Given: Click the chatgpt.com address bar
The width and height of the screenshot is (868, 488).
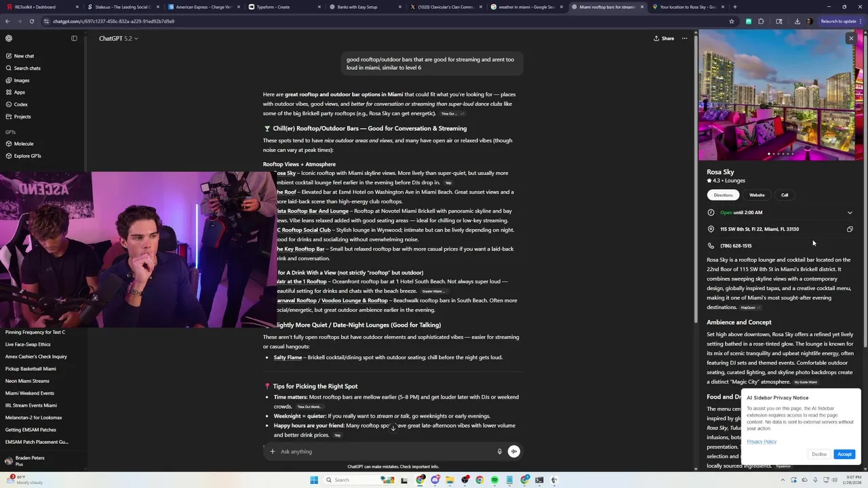Looking at the screenshot, I should coord(387,21).
